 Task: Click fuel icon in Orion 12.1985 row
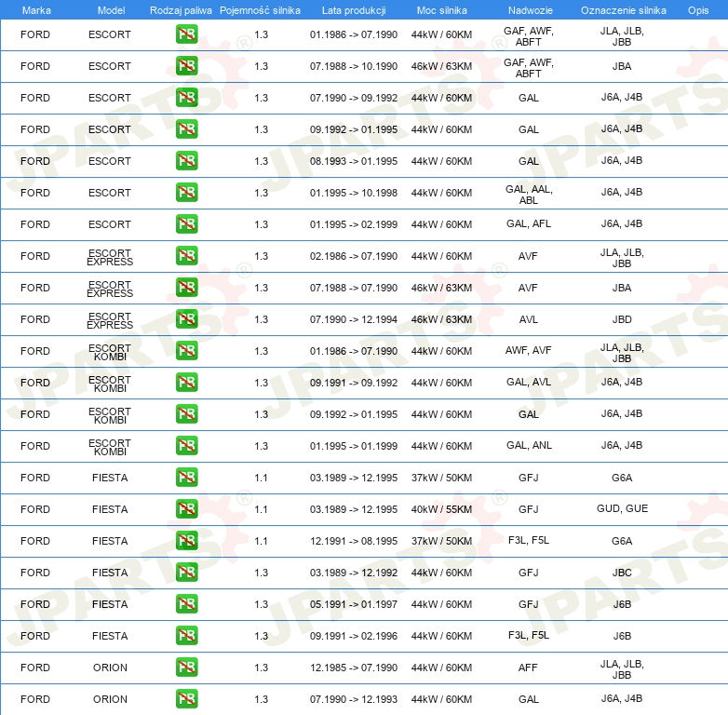pyautogui.click(x=186, y=668)
